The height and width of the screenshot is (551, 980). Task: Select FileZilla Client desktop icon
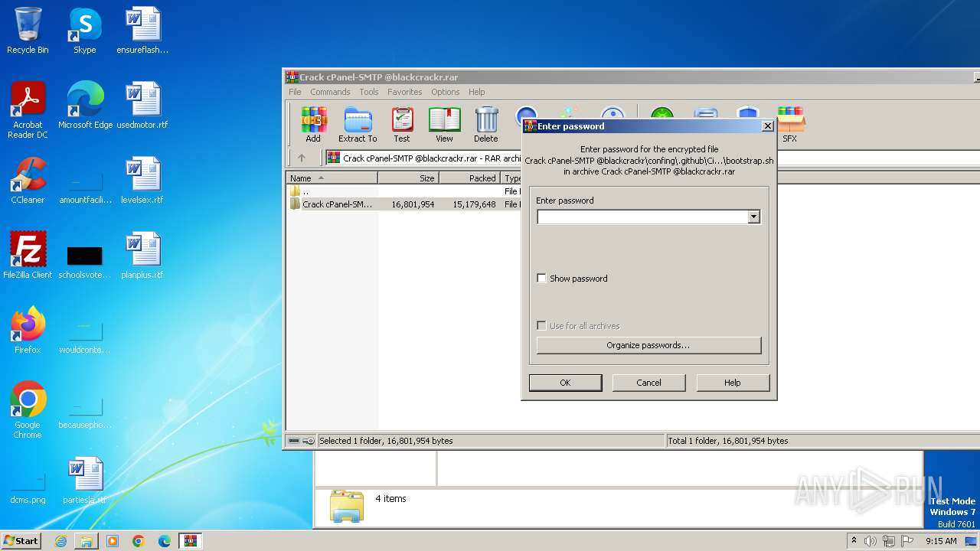coord(28,256)
